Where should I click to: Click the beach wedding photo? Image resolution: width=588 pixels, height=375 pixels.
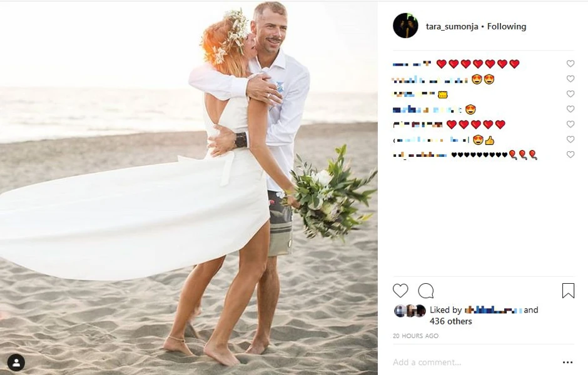pyautogui.click(x=189, y=188)
